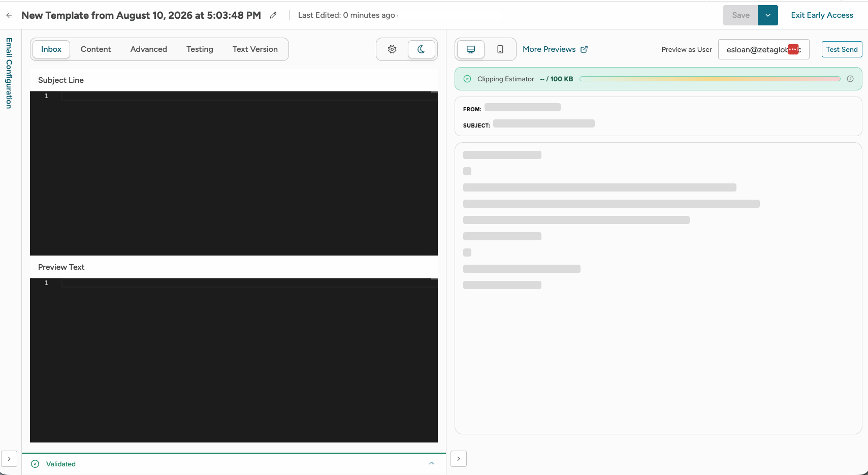Image resolution: width=868 pixels, height=475 pixels.
Task: Click the Last Edited timestamp text
Action: (x=346, y=15)
